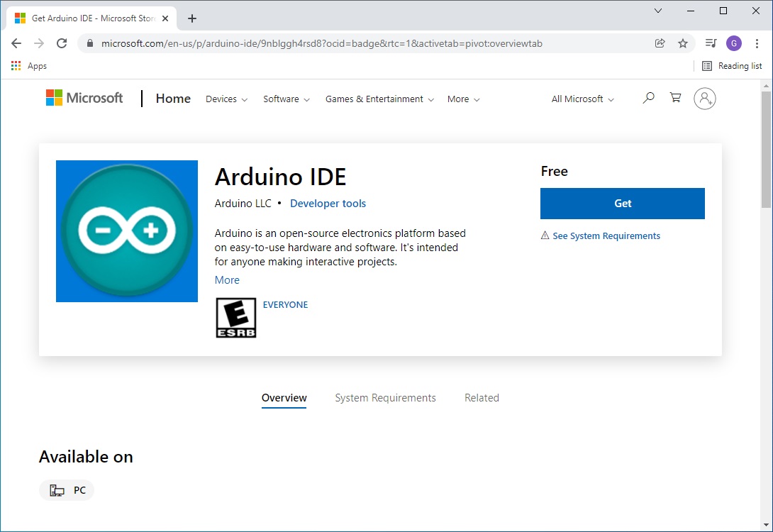Image resolution: width=773 pixels, height=532 pixels.
Task: Bookmark page with the star icon
Action: tap(683, 43)
